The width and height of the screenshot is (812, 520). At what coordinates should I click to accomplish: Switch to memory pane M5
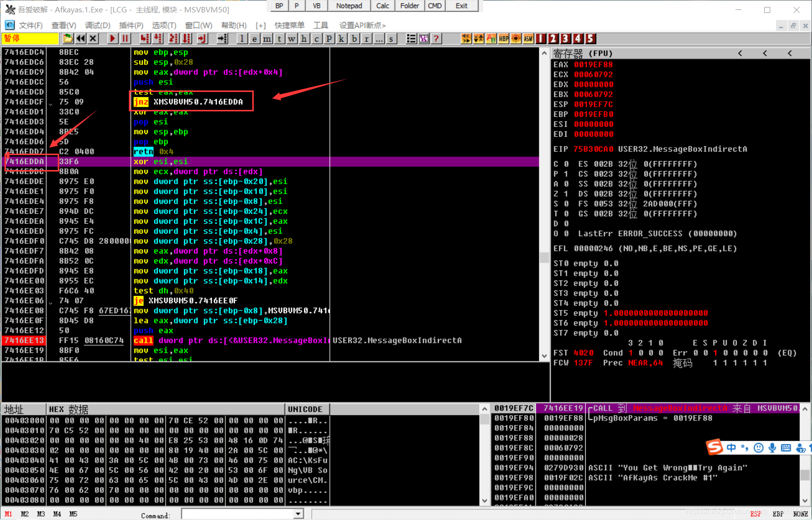point(73,514)
